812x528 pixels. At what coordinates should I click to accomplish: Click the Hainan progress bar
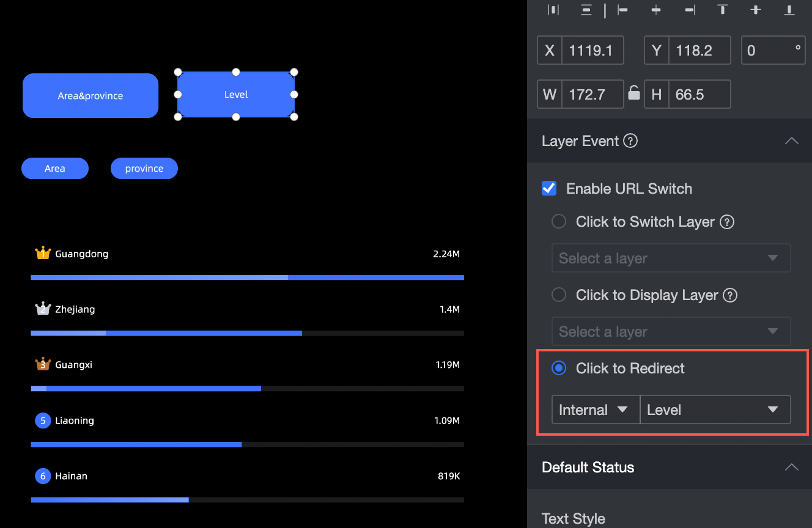(x=247, y=500)
